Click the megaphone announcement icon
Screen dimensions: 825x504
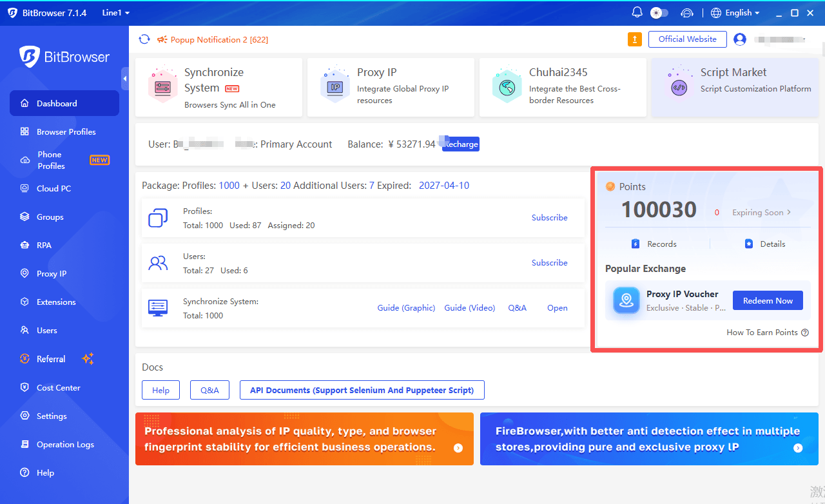pos(162,39)
